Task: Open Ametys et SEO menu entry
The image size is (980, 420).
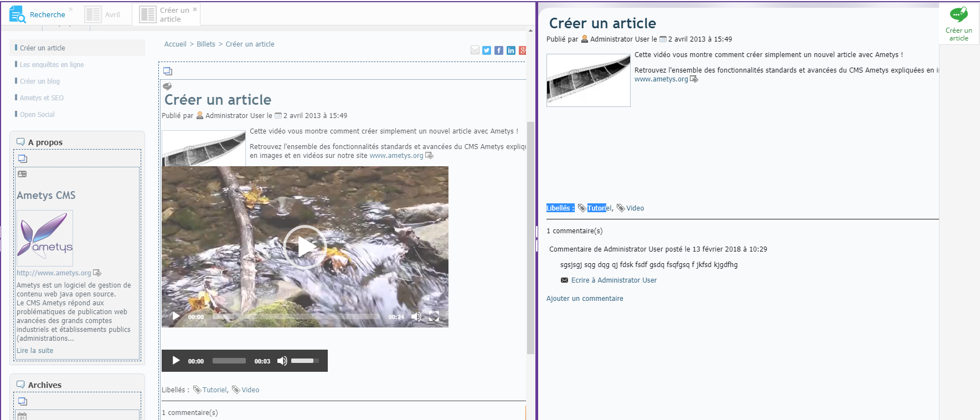Action: pos(42,98)
